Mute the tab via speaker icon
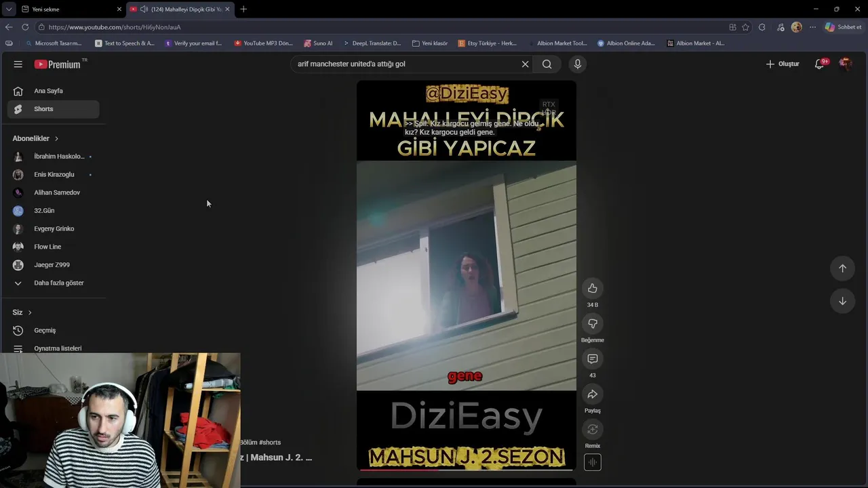Viewport: 868px width, 488px height. tap(144, 9)
